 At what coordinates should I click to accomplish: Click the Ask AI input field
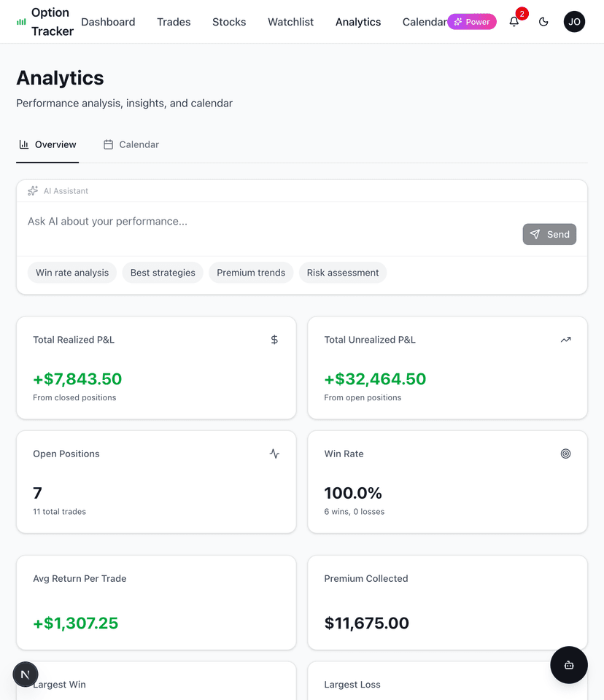pyautogui.click(x=219, y=221)
